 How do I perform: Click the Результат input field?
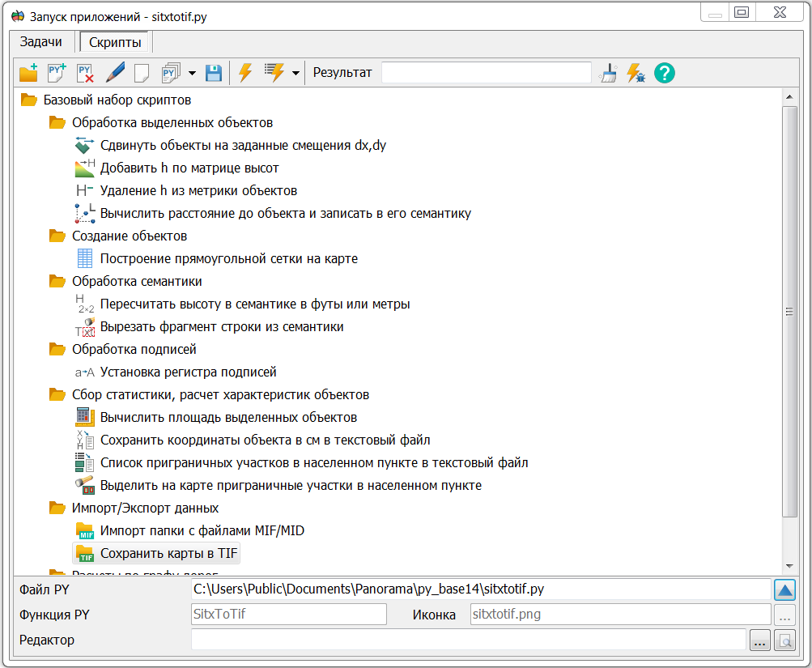click(486, 72)
